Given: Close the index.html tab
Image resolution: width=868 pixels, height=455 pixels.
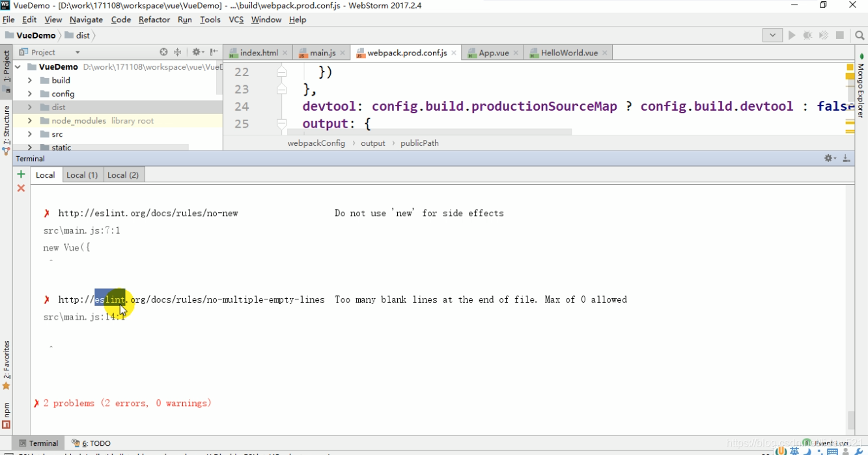Looking at the screenshot, I should tap(285, 53).
